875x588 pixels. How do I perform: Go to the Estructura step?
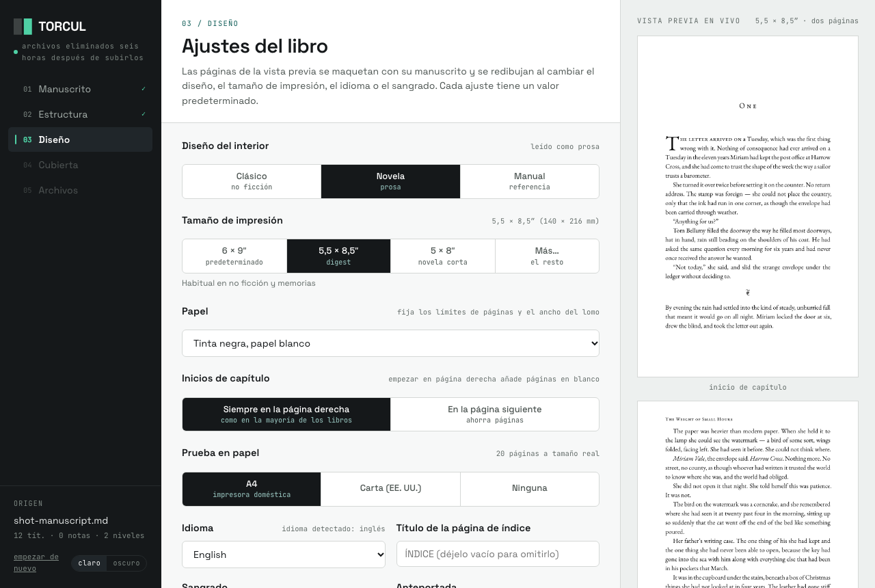coord(80,114)
